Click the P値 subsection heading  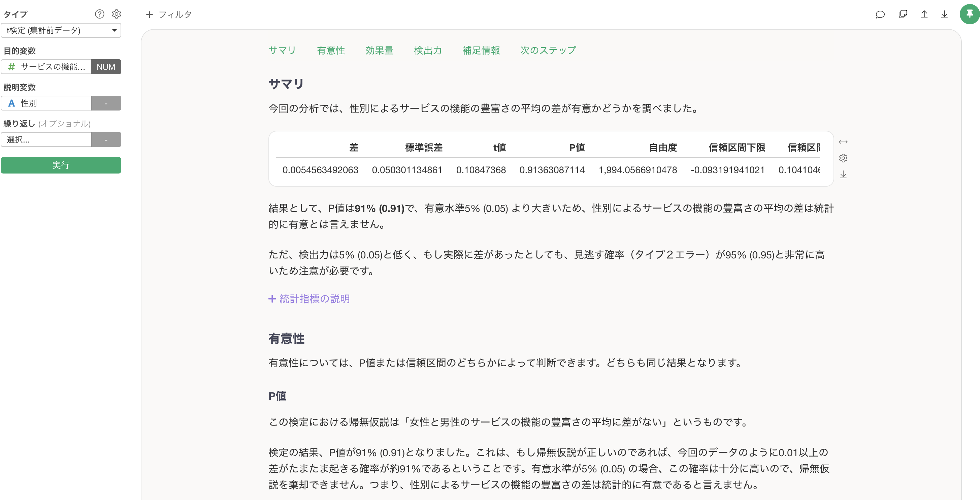[277, 396]
